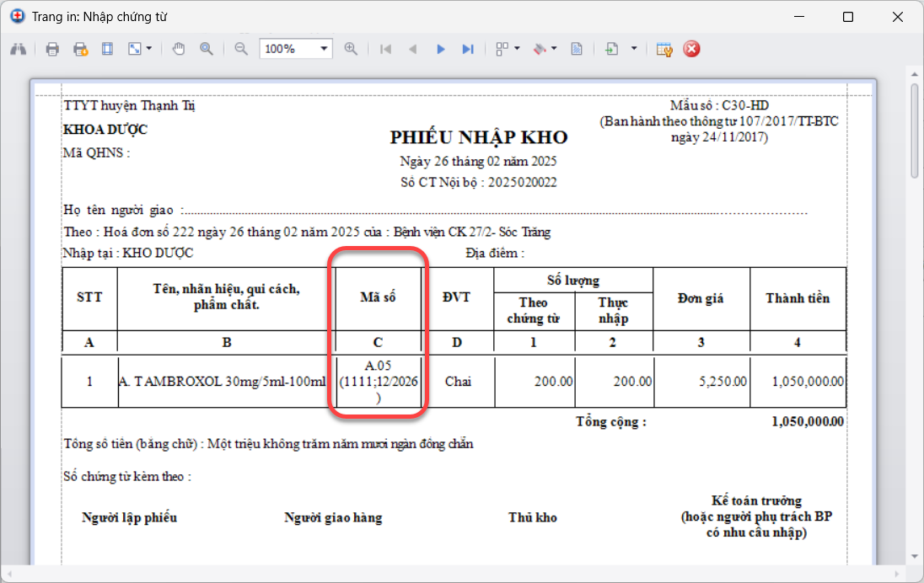924x583 pixels.
Task: Select the magnifier tool
Action: (x=207, y=49)
